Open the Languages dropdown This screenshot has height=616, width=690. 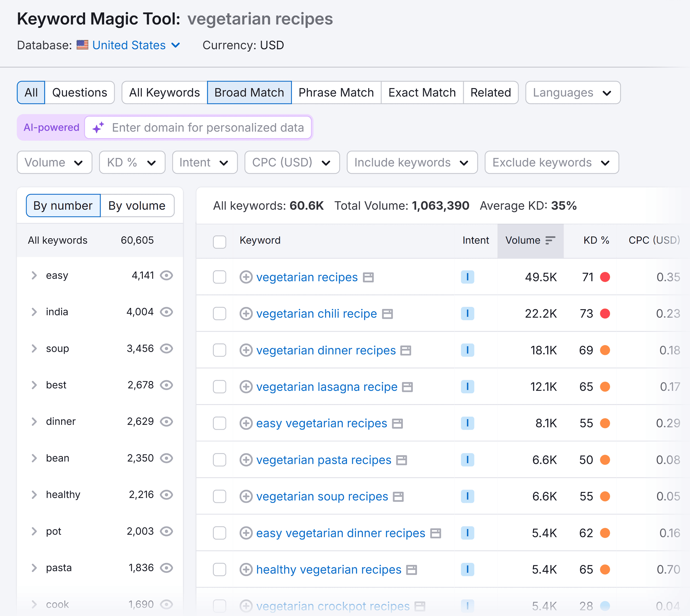(x=572, y=92)
